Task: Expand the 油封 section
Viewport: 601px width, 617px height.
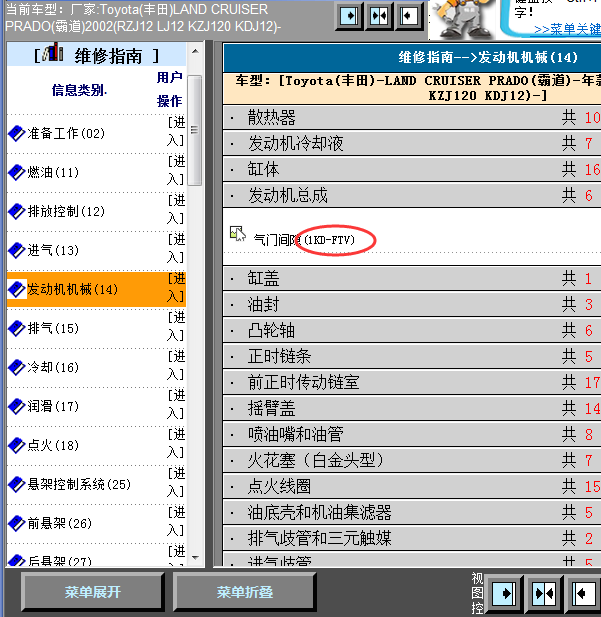Action: pyautogui.click(x=412, y=304)
